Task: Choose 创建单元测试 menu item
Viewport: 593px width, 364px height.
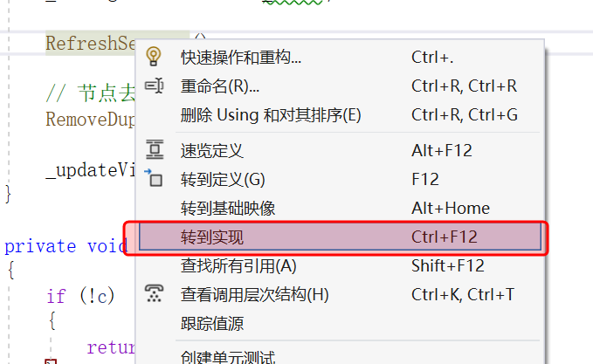Action: 340,355
